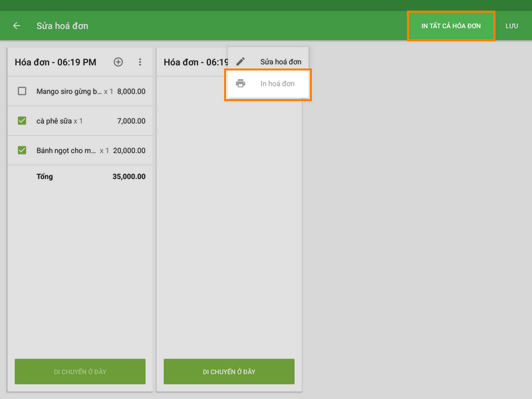The image size is (532, 399).
Task: Click DI CHUYỂN Ở ĐÂY in second invoice
Action: (229, 372)
